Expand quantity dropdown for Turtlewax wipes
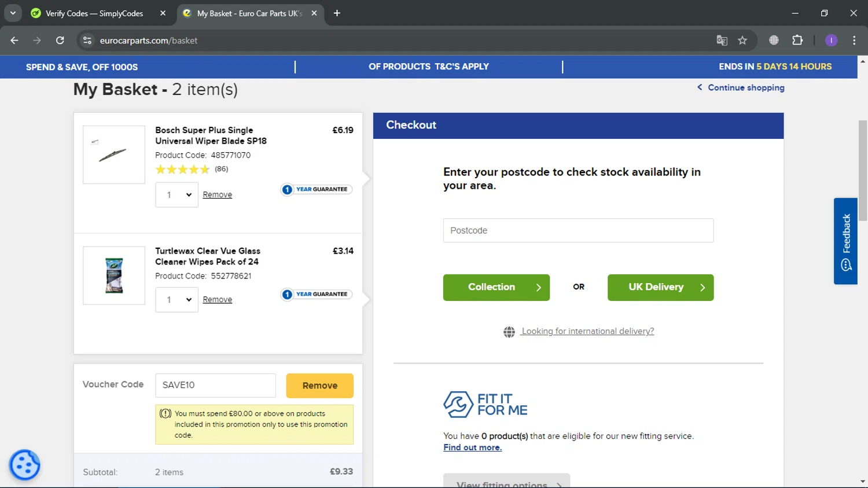 pyautogui.click(x=176, y=300)
